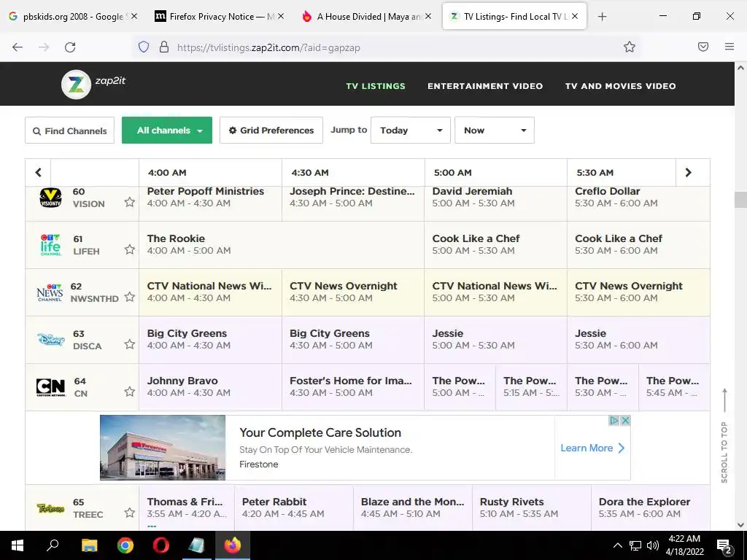Click the zap2it logo icon

click(x=76, y=85)
